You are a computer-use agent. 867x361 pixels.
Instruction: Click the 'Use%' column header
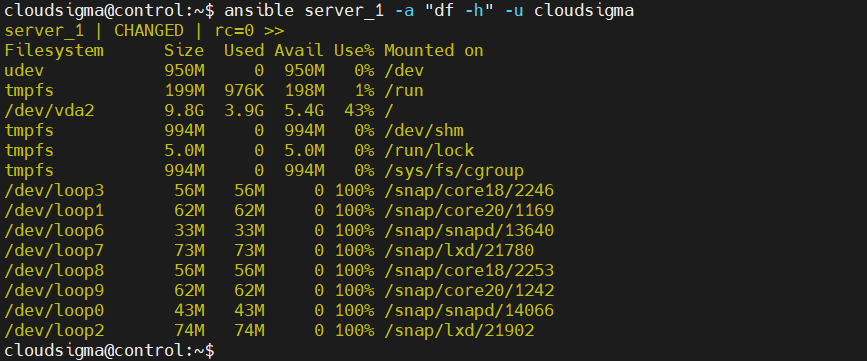tap(354, 51)
